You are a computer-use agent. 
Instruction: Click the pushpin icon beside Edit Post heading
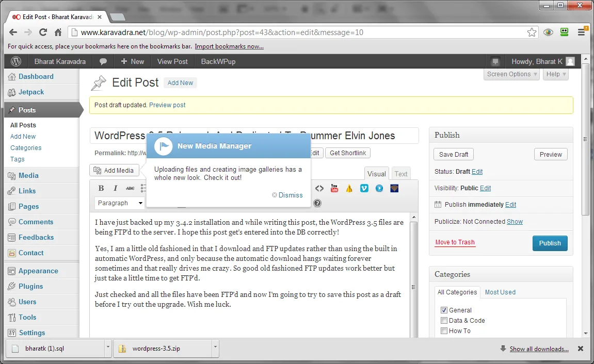click(99, 83)
